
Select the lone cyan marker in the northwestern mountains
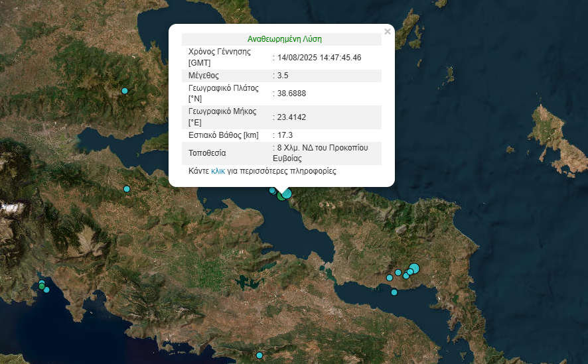click(125, 91)
